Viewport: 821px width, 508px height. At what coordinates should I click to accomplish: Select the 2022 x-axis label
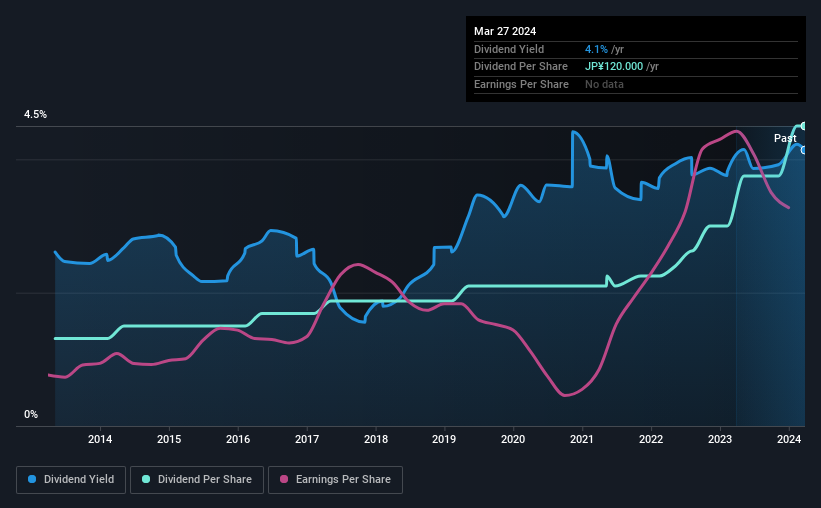(651, 439)
